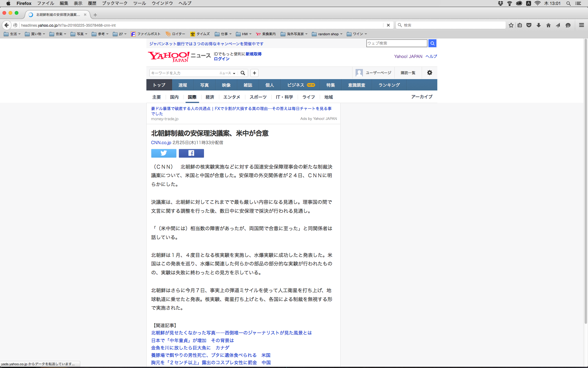This screenshot has width=588, height=368.
Task: Share article via Facebook button
Action: pyautogui.click(x=191, y=153)
